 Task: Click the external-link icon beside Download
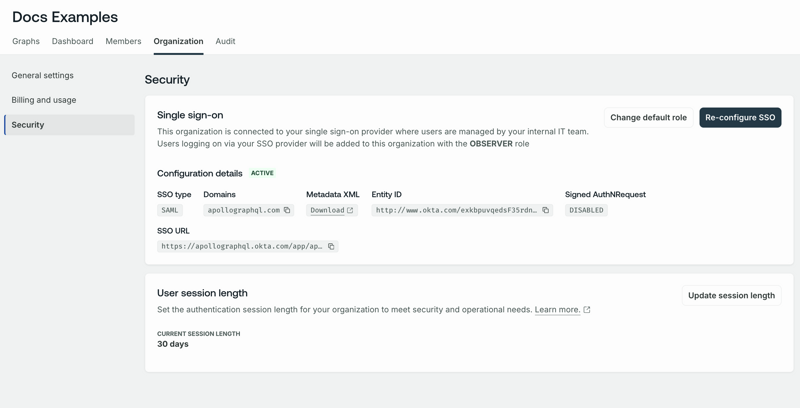350,210
